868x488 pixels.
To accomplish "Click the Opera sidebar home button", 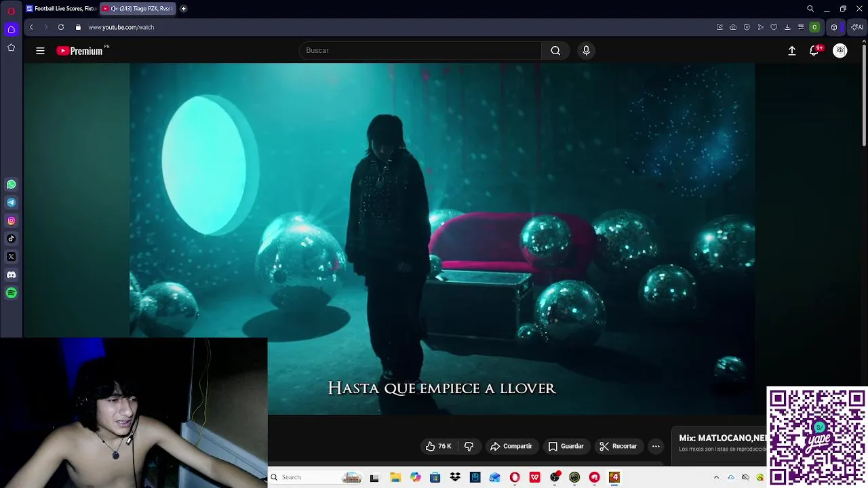I will tap(11, 29).
